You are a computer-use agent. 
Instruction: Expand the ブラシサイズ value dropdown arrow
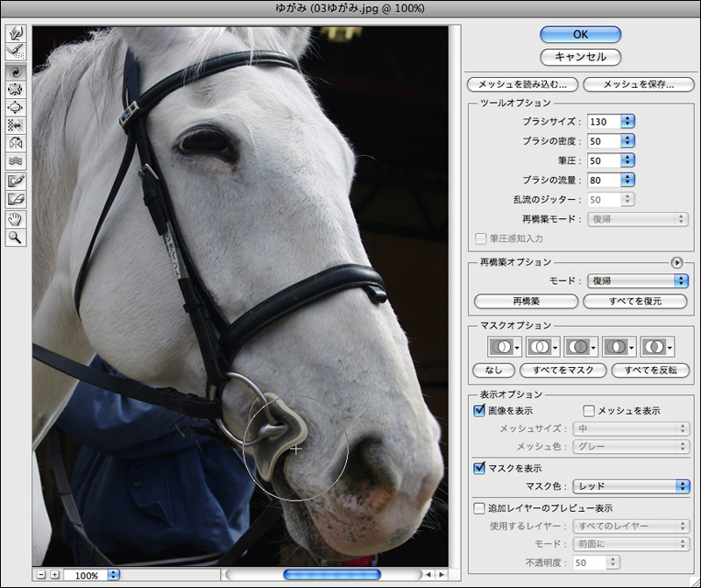[x=628, y=122]
